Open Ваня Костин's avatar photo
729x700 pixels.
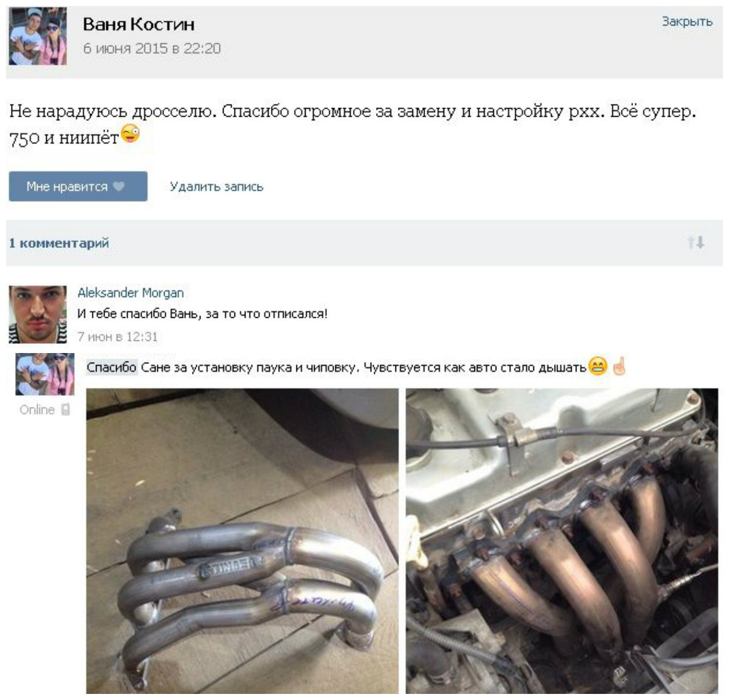[x=38, y=36]
